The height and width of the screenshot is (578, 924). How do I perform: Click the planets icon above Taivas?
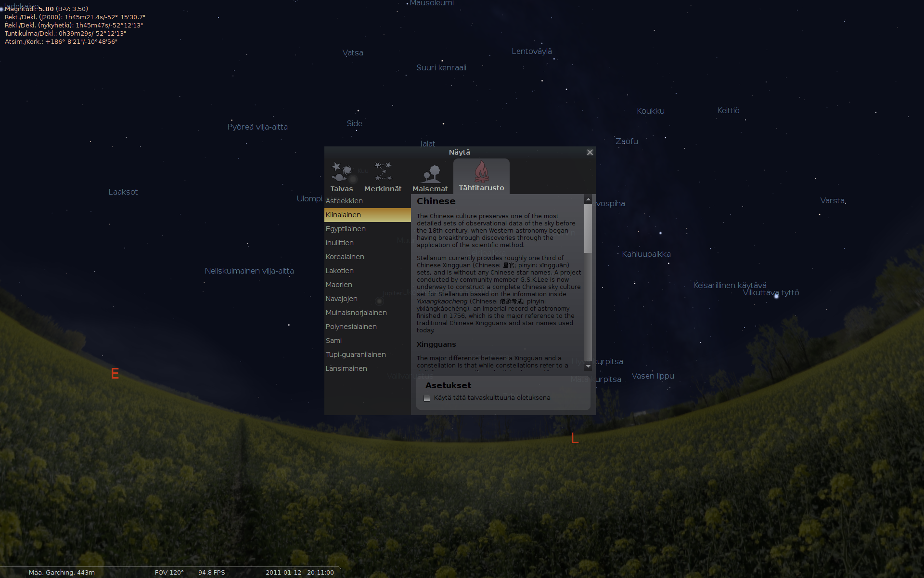coord(342,172)
